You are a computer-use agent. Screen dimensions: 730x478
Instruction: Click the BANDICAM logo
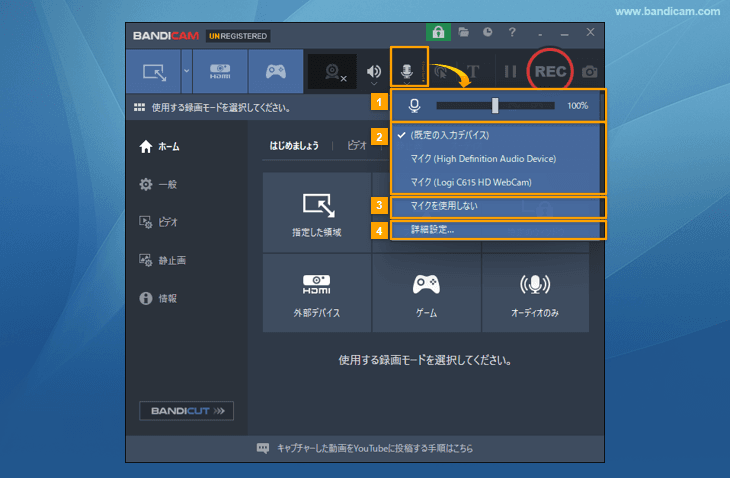pyautogui.click(x=166, y=36)
